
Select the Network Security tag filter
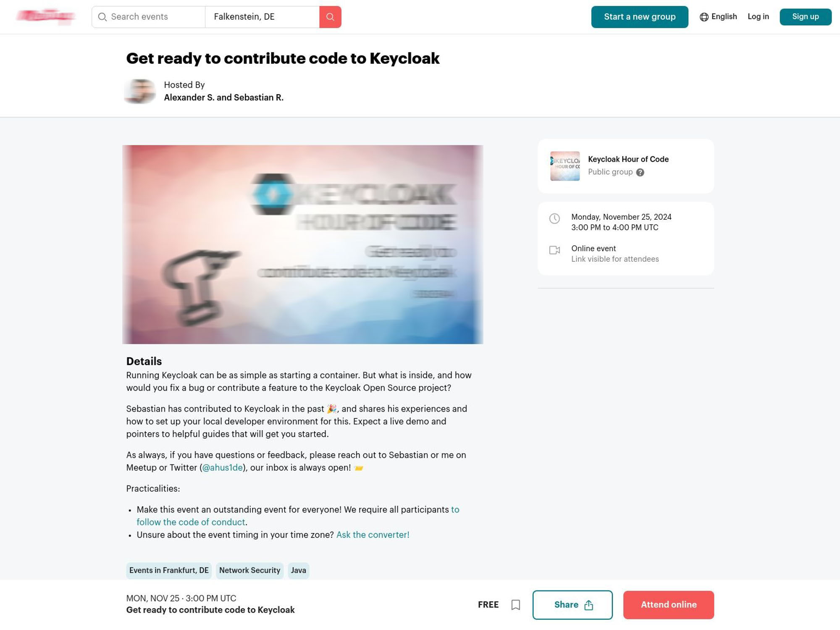pos(249,570)
